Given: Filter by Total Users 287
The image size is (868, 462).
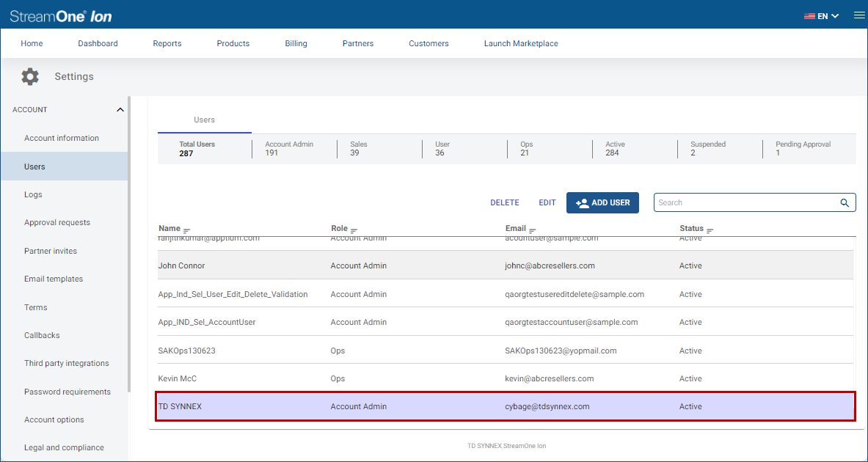Looking at the screenshot, I should 197,149.
